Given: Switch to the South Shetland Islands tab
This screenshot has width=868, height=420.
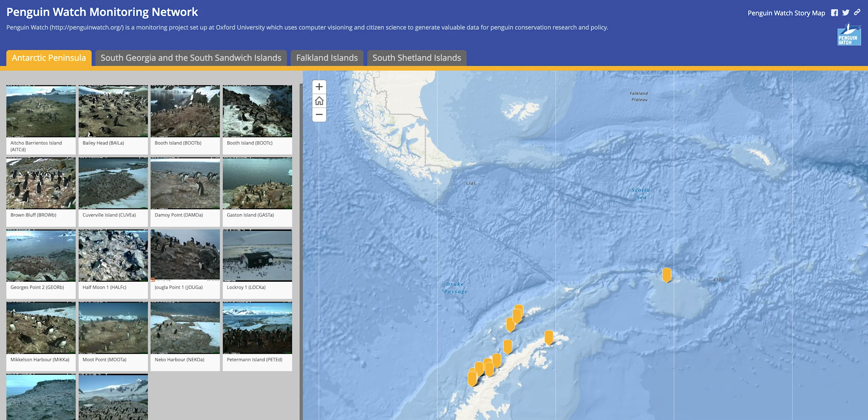Looking at the screenshot, I should click(416, 58).
